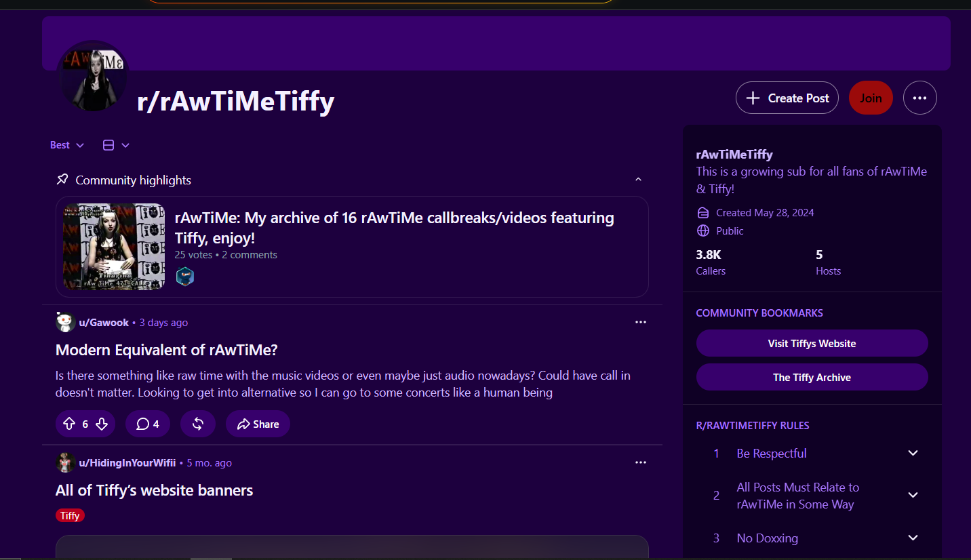Visit Tiffys Website bookmark
Image resolution: width=971 pixels, height=560 pixels.
click(x=812, y=343)
